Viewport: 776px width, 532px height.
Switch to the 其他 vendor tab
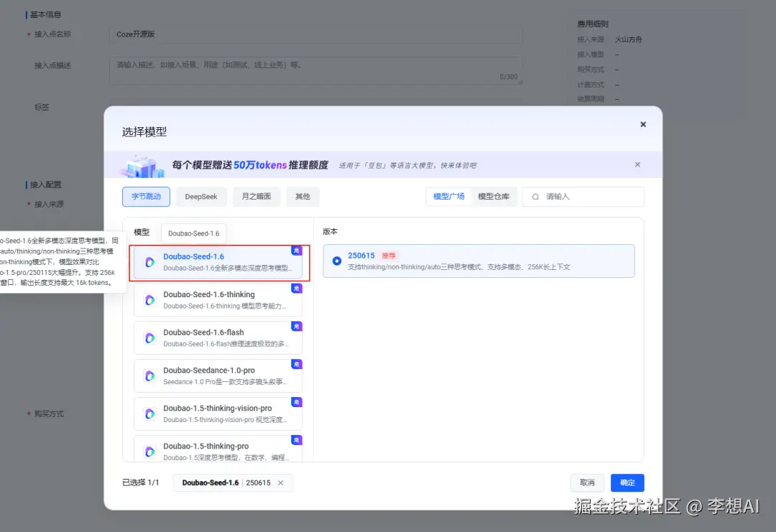pyautogui.click(x=302, y=197)
